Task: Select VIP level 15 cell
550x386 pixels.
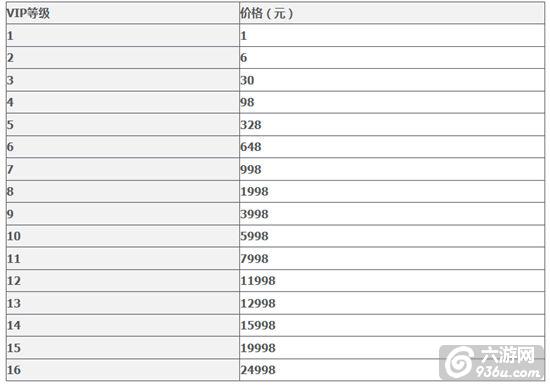Action: point(123,347)
